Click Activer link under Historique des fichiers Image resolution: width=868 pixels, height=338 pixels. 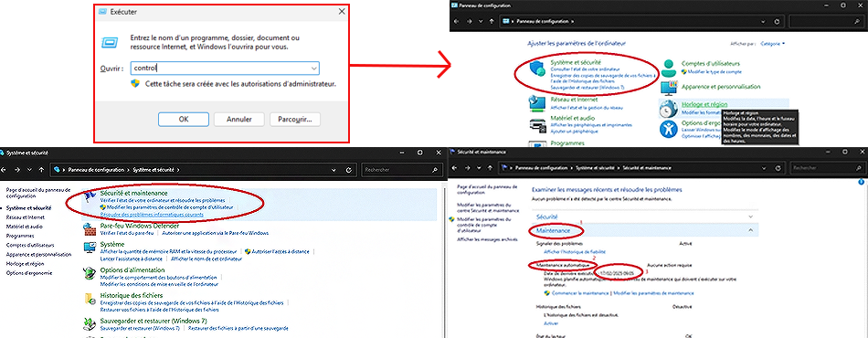point(551,323)
